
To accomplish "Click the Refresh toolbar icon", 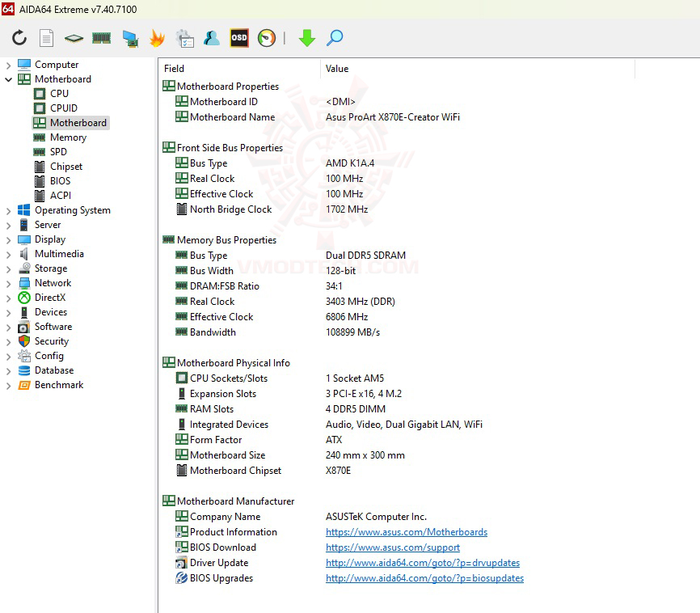I will [x=19, y=38].
